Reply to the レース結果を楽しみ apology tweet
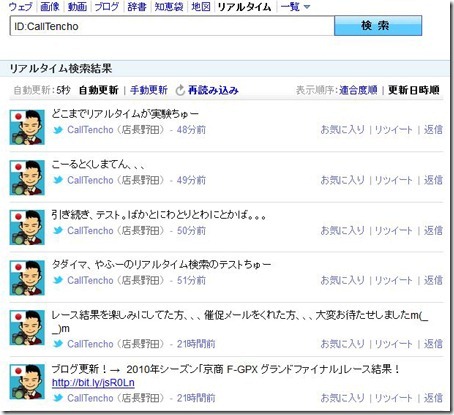454x415 pixels. point(433,344)
